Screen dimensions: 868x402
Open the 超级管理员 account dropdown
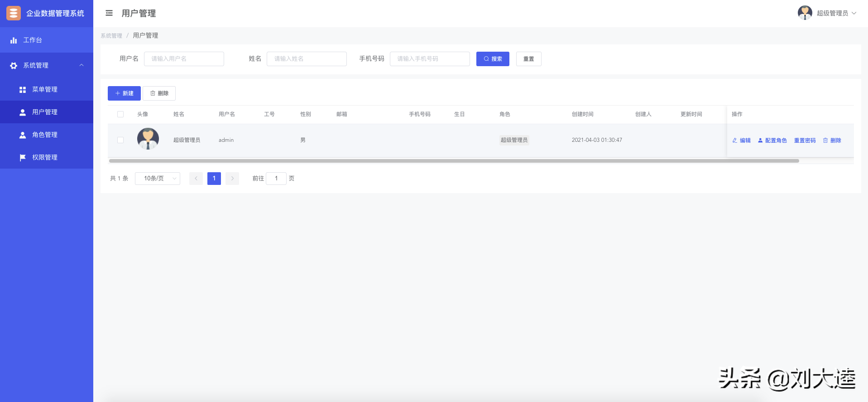[828, 13]
